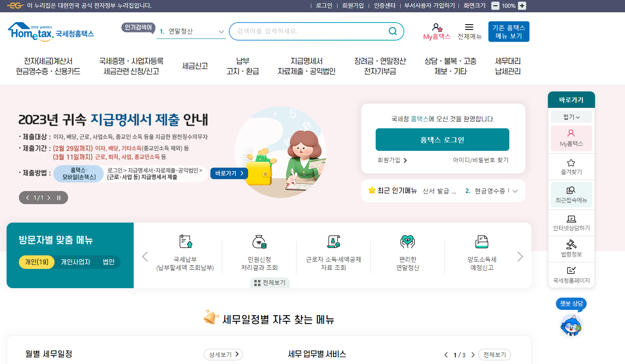Open 세무대리 납세관리 menu

tap(508, 66)
